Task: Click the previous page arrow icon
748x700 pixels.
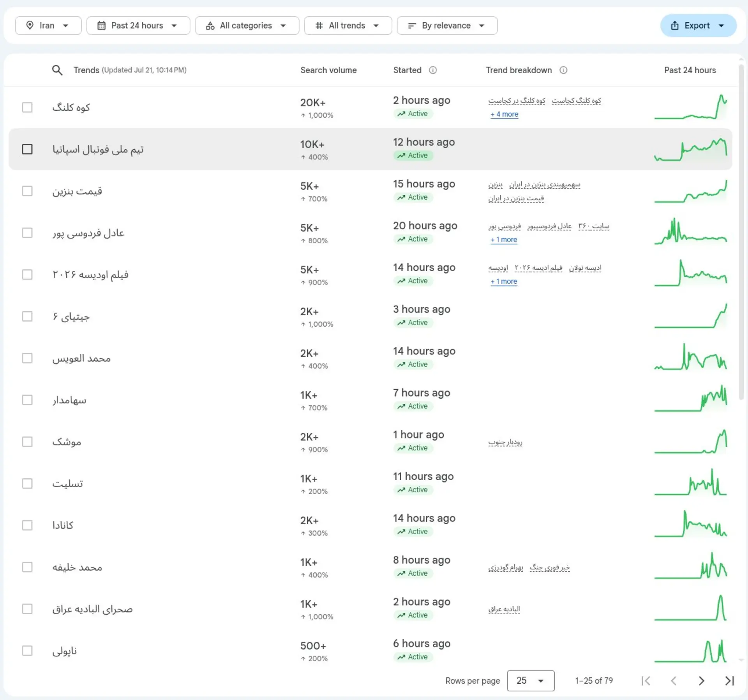Action: click(673, 681)
